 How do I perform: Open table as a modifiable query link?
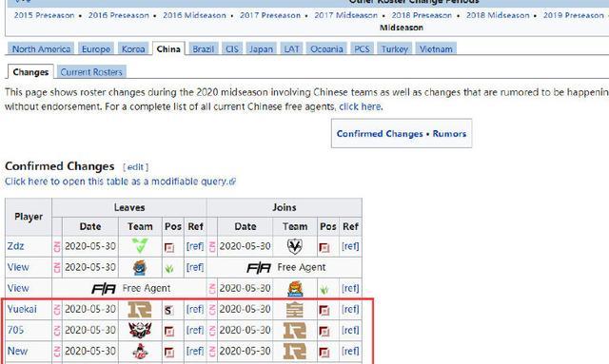coord(120,182)
